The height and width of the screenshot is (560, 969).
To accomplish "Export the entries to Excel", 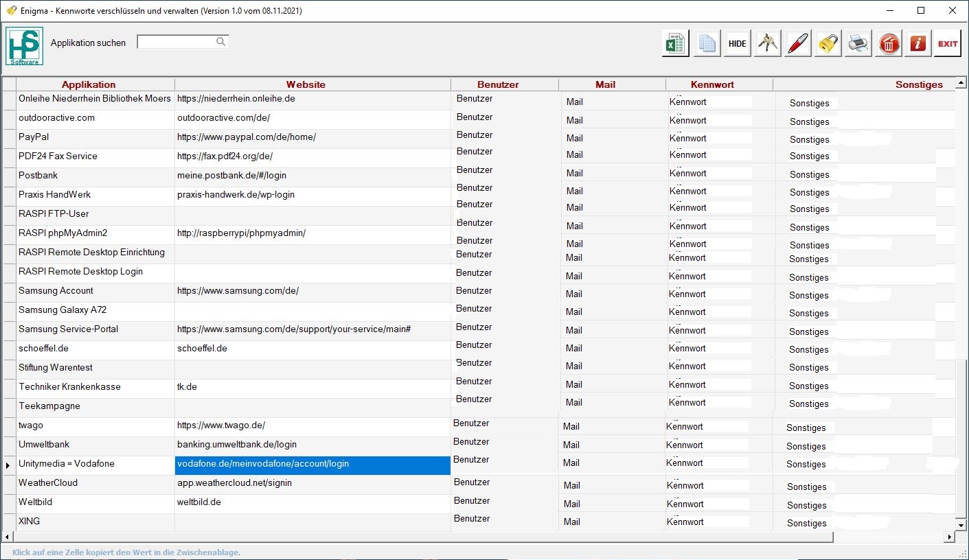I will [x=676, y=43].
